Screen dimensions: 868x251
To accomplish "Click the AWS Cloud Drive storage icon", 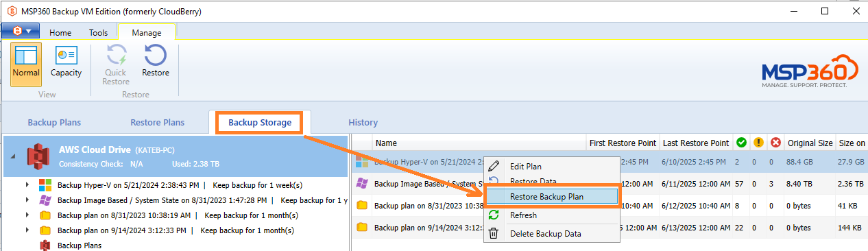I will tap(38, 156).
